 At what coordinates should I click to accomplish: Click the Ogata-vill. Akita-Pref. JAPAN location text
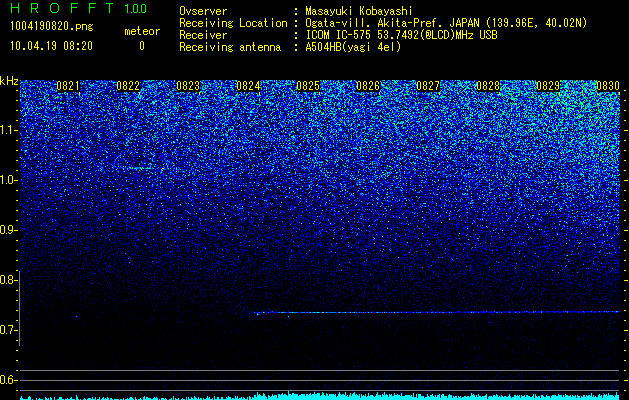pyautogui.click(x=446, y=23)
